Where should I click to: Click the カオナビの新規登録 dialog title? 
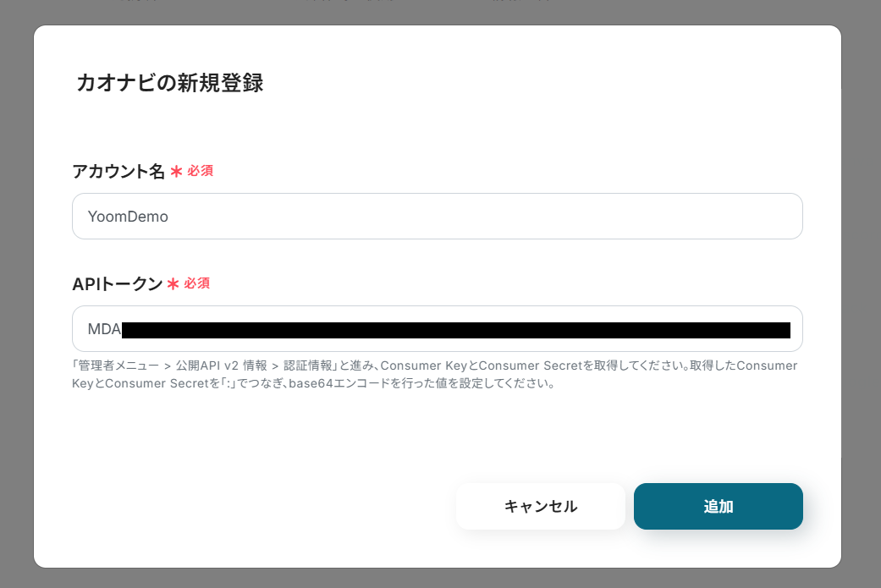[x=169, y=83]
